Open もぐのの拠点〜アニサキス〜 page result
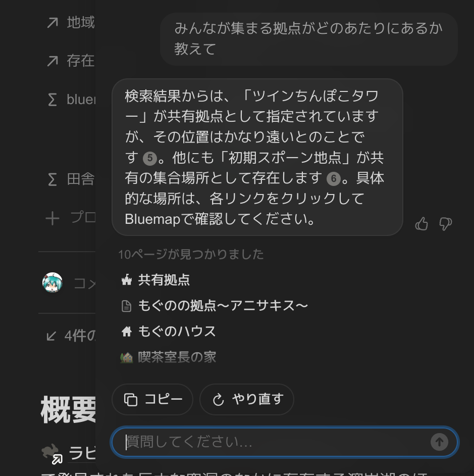The image size is (474, 476). pyautogui.click(x=223, y=306)
